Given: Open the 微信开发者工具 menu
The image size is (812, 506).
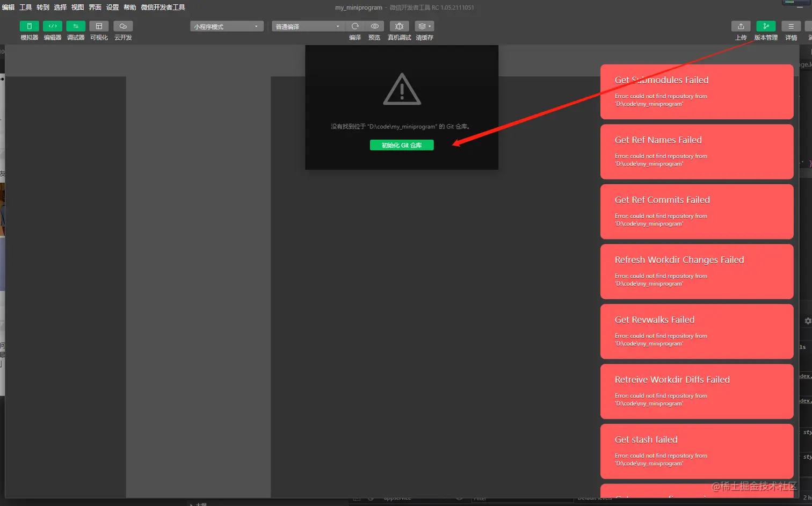Looking at the screenshot, I should point(163,8).
